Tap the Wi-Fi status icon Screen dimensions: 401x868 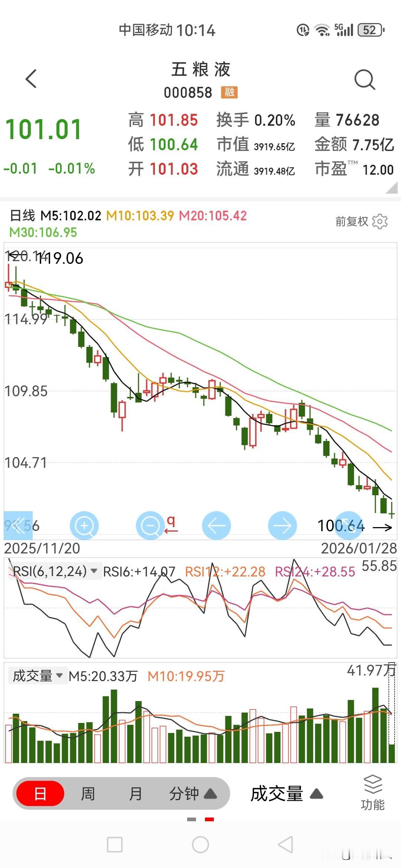click(322, 30)
